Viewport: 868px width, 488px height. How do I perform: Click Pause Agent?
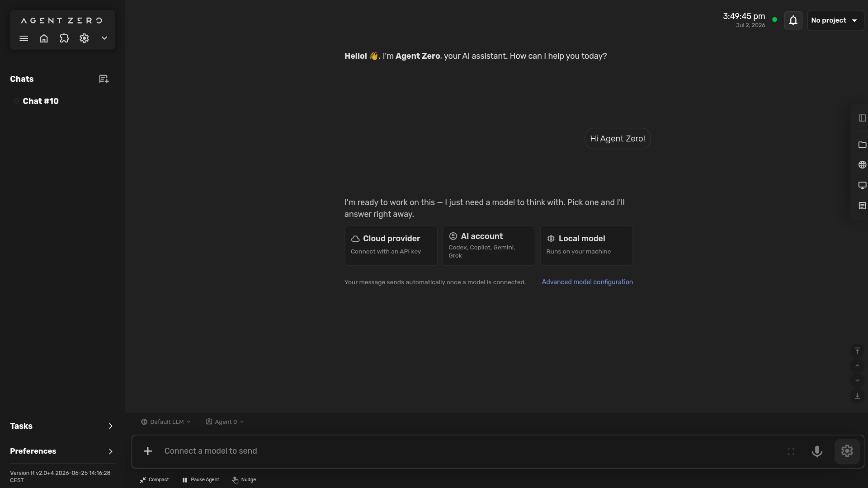click(201, 480)
